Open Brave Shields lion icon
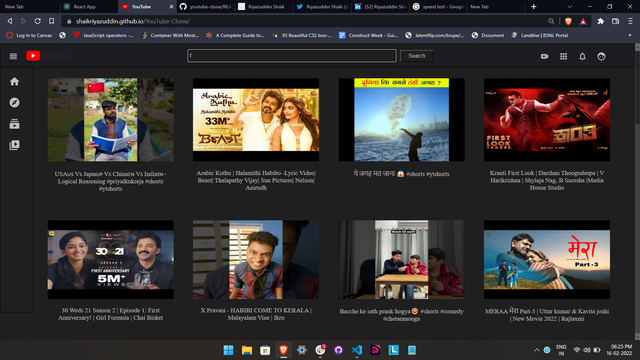640x360 pixels. tap(568, 21)
